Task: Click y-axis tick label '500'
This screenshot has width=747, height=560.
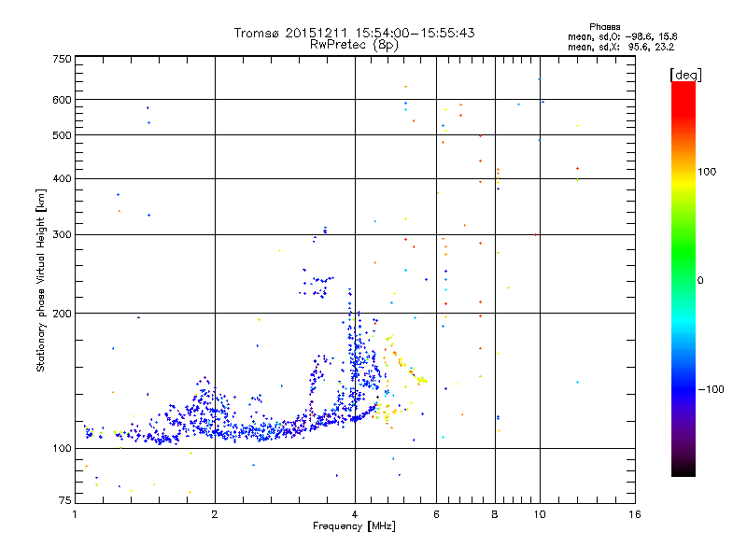Action: pos(62,135)
